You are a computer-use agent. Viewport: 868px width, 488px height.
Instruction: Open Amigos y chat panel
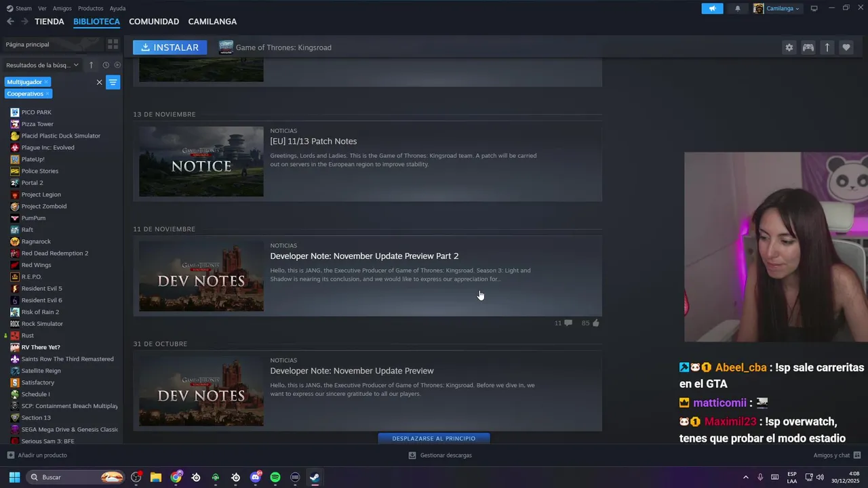(837, 455)
